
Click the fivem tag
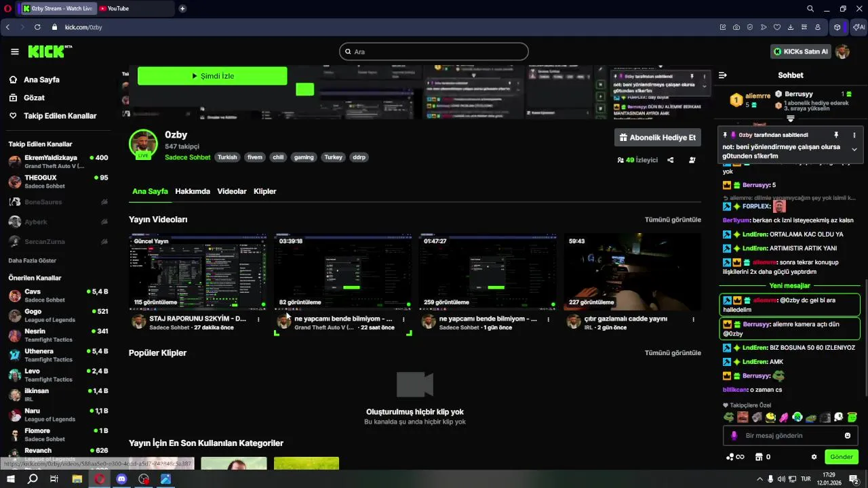(255, 157)
